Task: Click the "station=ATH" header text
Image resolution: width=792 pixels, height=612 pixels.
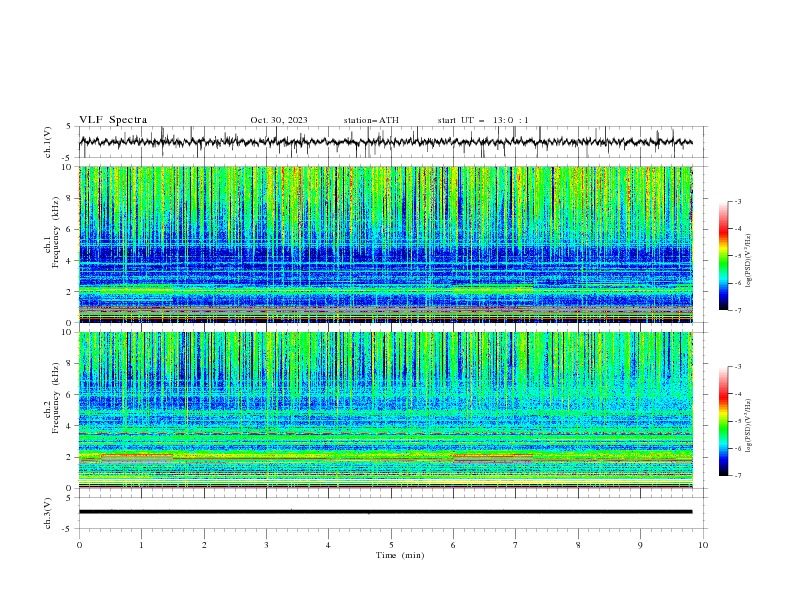Action: [371, 120]
